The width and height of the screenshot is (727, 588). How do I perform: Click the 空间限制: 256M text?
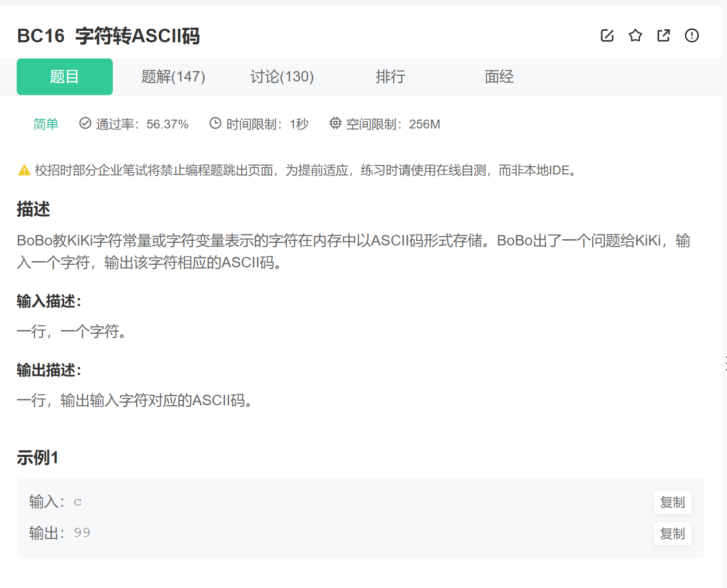tap(393, 124)
